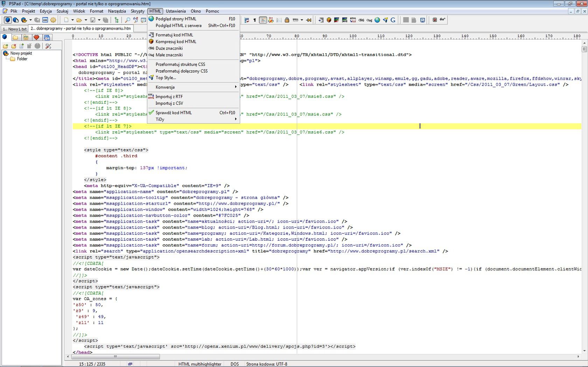Click the Google search G icon
The width and height of the screenshot is (588, 367).
[393, 20]
